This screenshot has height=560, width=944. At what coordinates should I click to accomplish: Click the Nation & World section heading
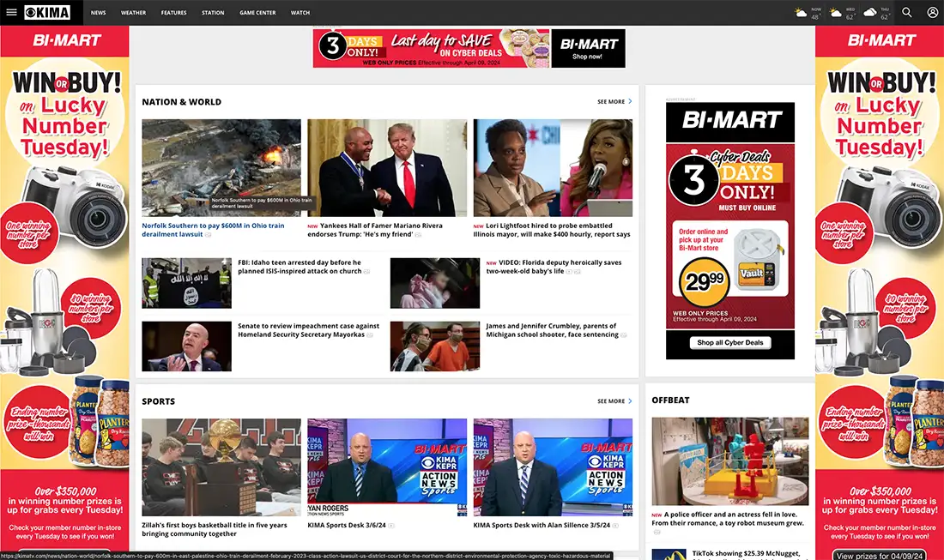(x=181, y=102)
